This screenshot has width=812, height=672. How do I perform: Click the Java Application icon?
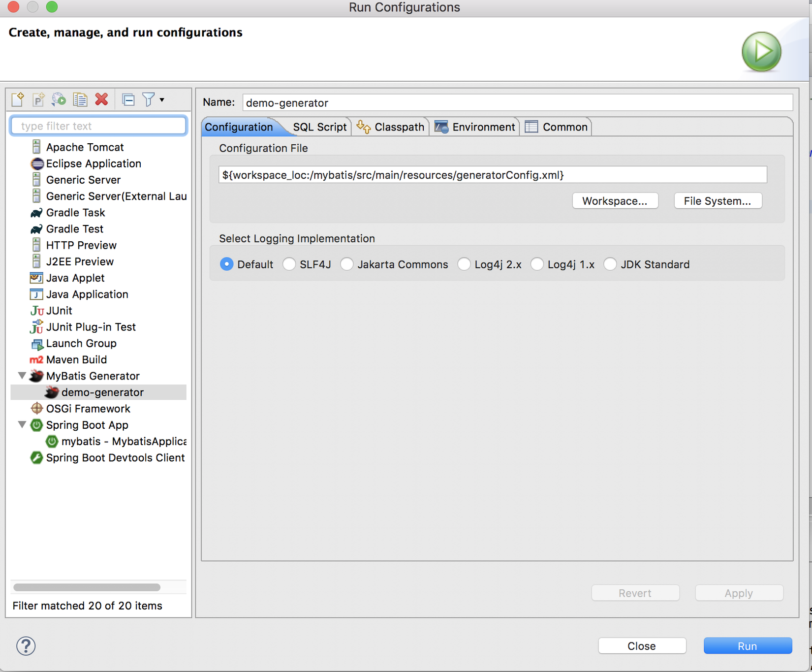tap(36, 294)
